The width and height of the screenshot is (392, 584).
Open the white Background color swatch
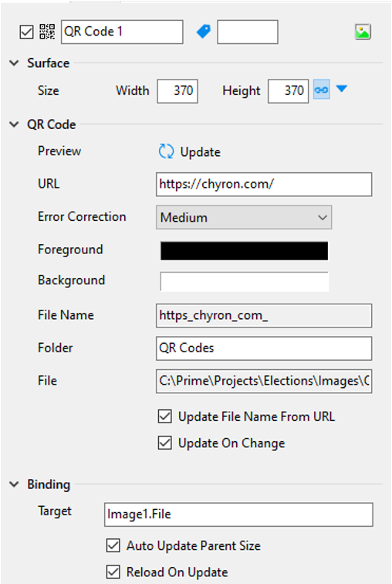pos(244,281)
